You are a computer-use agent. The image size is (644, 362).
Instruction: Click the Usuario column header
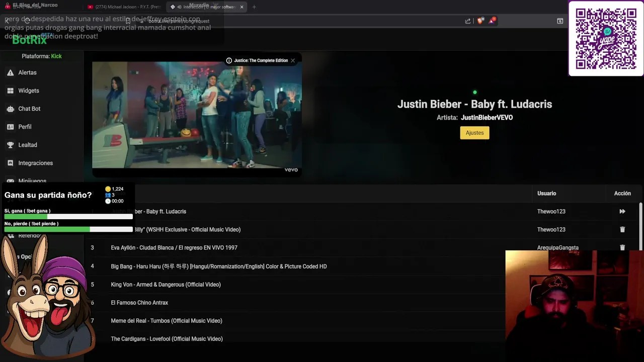pyautogui.click(x=546, y=194)
